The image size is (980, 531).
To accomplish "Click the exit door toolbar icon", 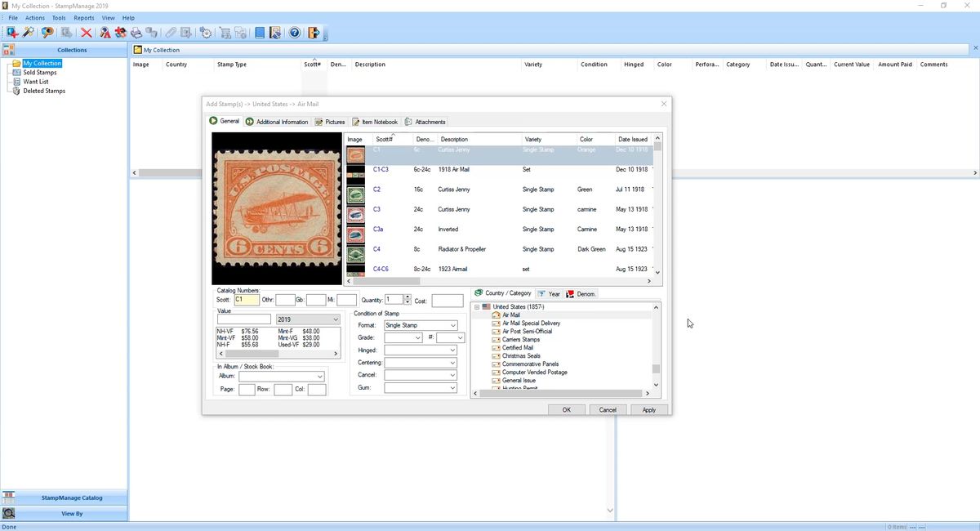I will 313,33.
